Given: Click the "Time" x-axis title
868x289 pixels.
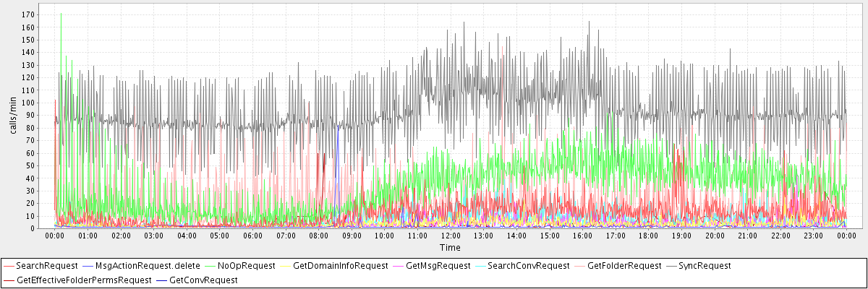Looking at the screenshot, I should click(x=449, y=248).
